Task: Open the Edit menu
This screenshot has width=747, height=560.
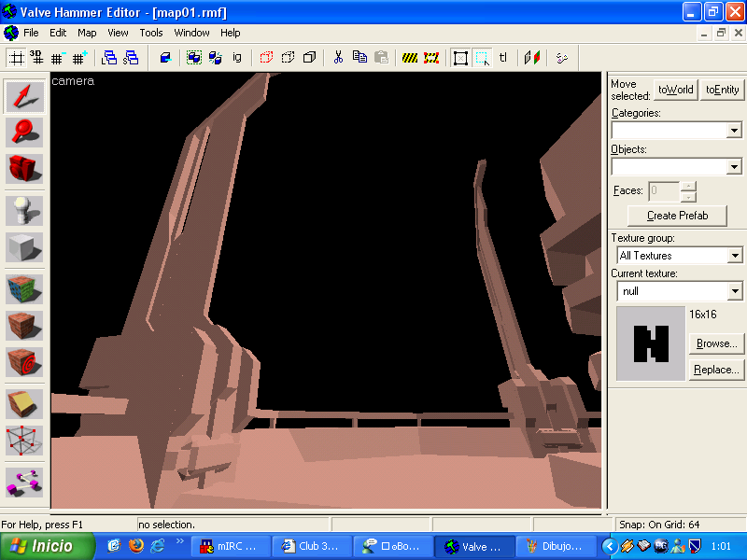Action: coord(58,33)
